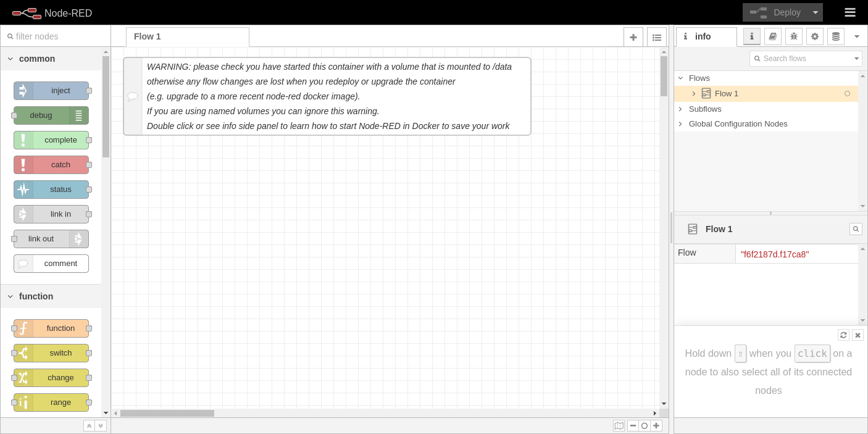Open the configuration nodes sidebar

tap(815, 36)
